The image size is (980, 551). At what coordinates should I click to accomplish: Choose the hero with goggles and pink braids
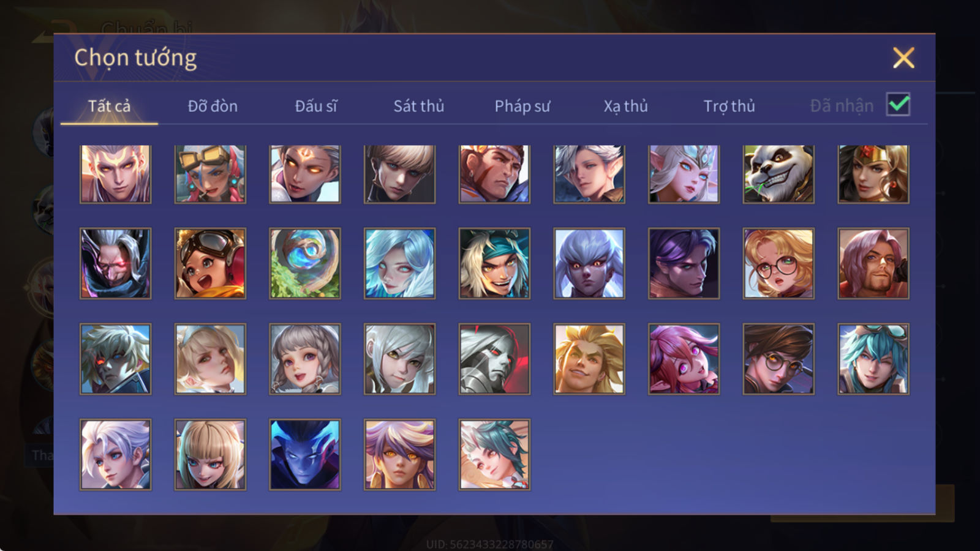(210, 174)
